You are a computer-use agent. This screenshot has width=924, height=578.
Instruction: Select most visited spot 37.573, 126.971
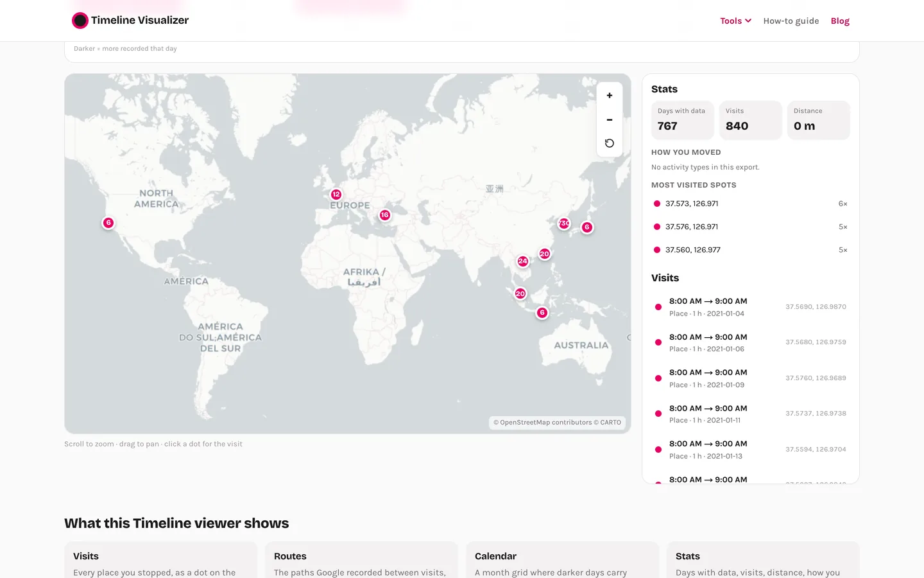(x=751, y=204)
